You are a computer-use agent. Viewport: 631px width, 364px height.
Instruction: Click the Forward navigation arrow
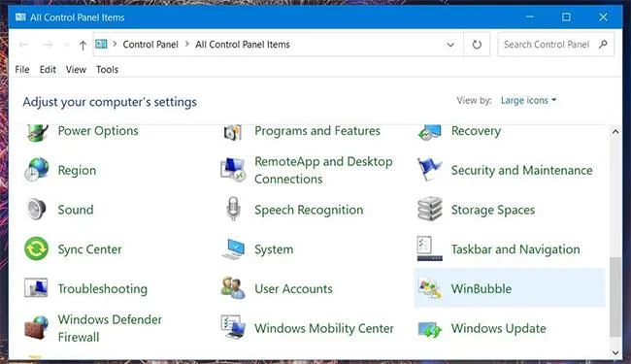48,45
